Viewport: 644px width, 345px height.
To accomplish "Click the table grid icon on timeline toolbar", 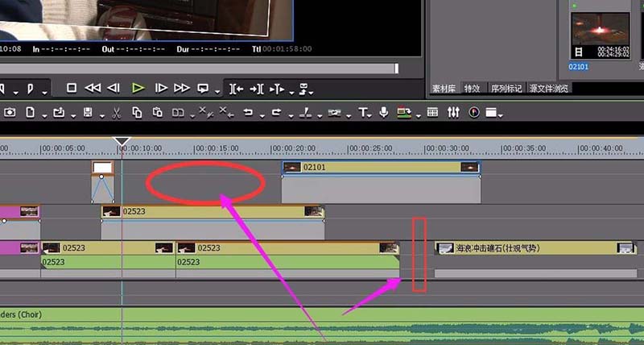I will tap(432, 112).
